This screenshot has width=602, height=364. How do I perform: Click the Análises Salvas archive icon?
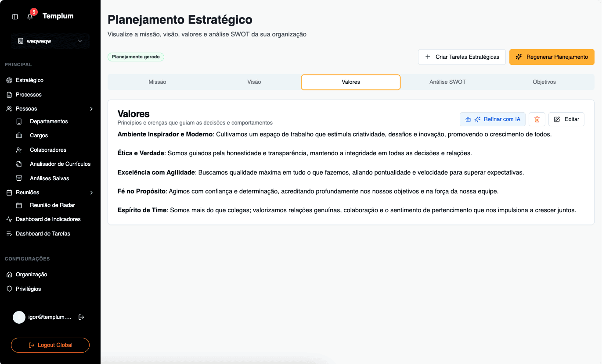tap(19, 178)
